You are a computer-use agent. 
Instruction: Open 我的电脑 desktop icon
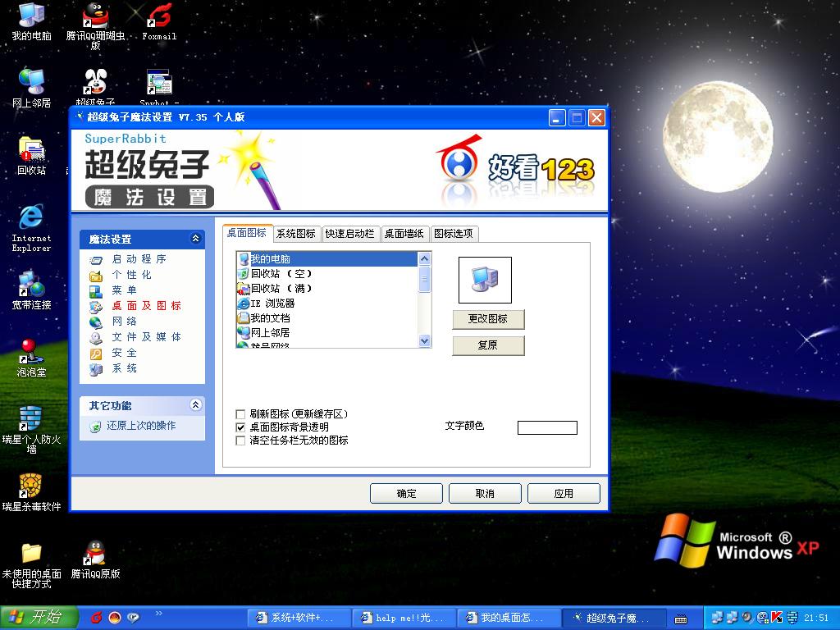click(32, 21)
